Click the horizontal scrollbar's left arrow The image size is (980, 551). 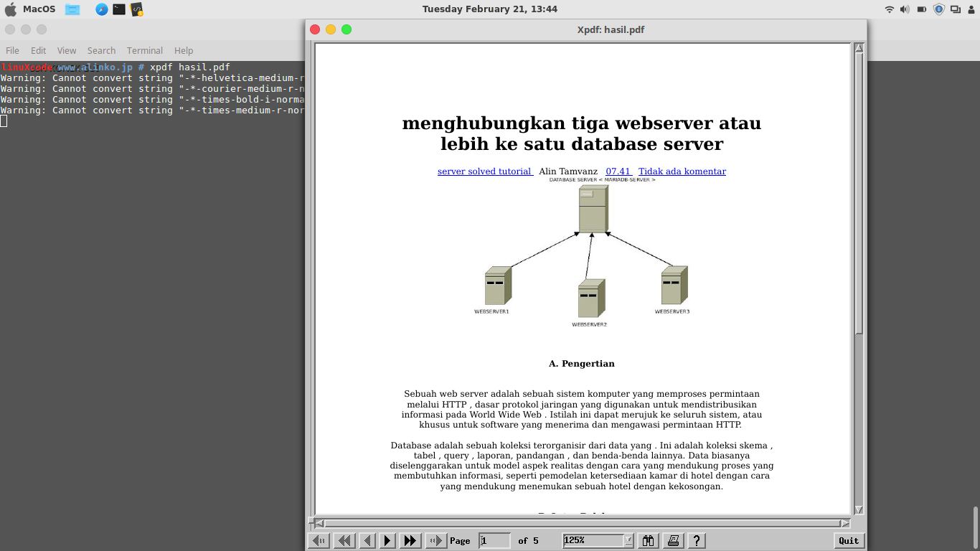pyautogui.click(x=319, y=523)
